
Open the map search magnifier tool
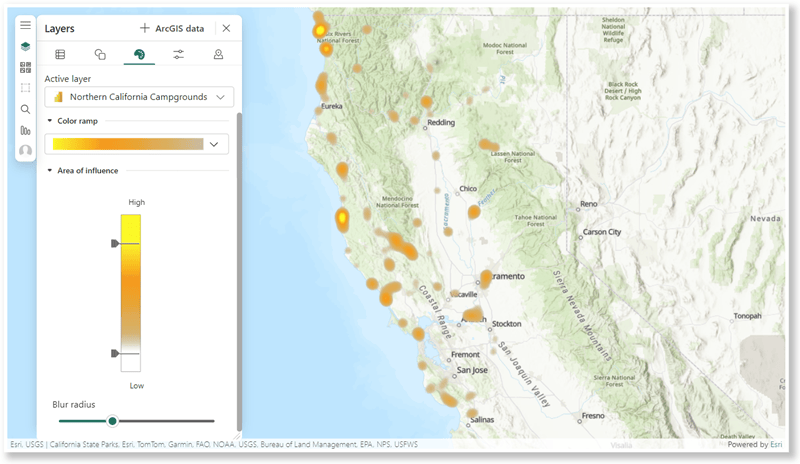click(26, 109)
